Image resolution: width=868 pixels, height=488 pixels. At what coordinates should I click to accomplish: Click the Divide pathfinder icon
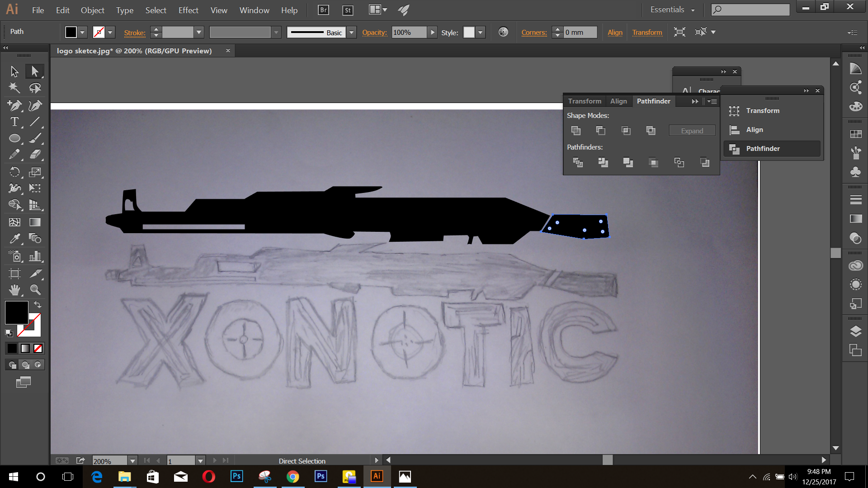[x=578, y=162]
